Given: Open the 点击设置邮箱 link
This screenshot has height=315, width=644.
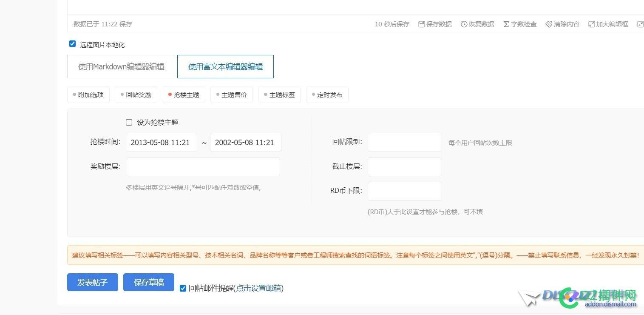Looking at the screenshot, I should click(258, 288).
